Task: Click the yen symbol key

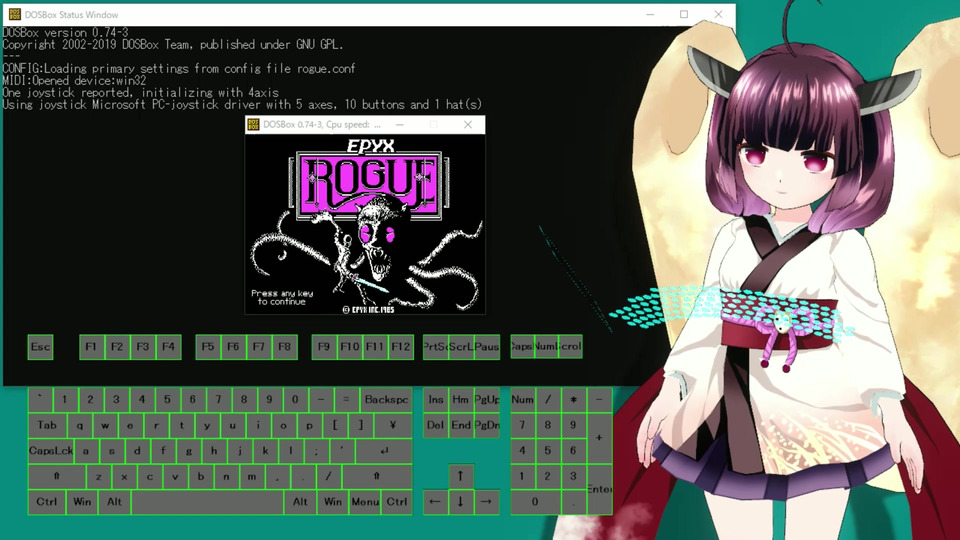Action: tap(393, 426)
